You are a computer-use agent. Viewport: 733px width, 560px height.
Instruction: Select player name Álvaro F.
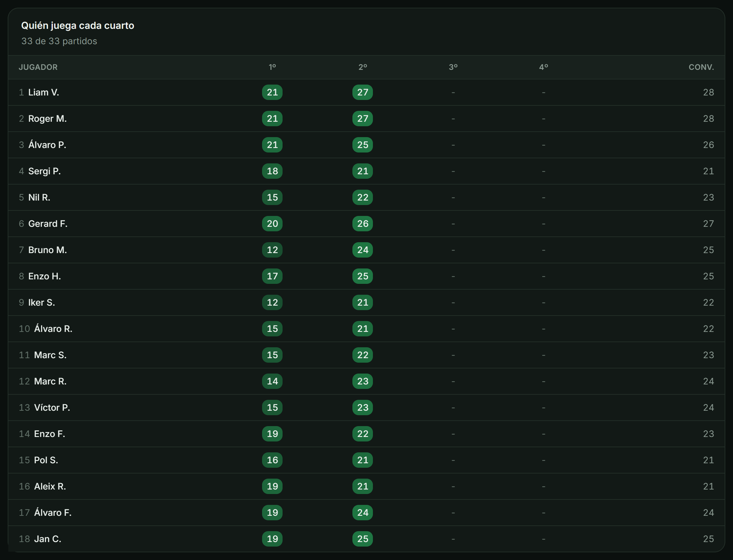[x=53, y=513]
